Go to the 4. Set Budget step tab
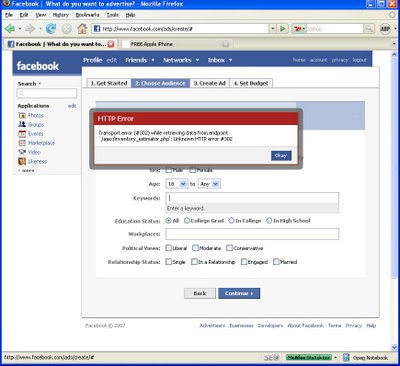The image size is (400, 366). [x=251, y=83]
